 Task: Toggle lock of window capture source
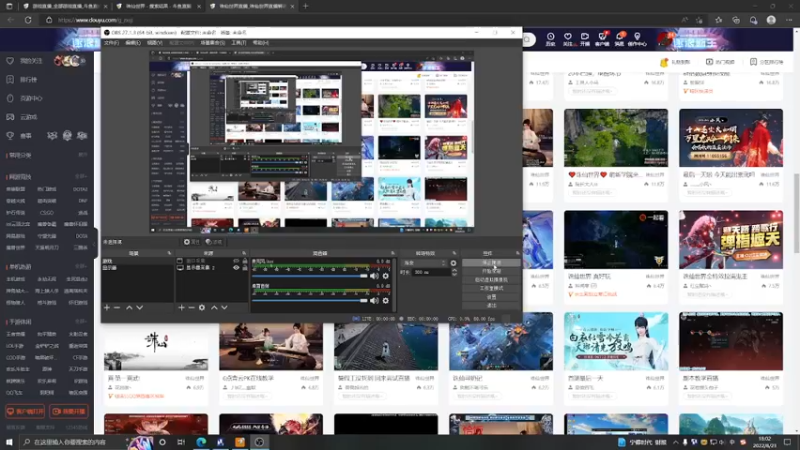click(245, 261)
